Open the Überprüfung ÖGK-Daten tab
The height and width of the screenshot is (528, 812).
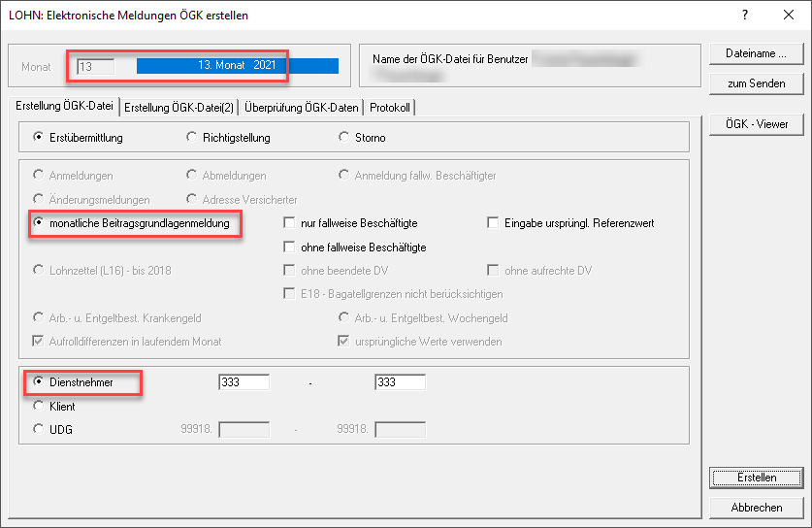(x=301, y=108)
